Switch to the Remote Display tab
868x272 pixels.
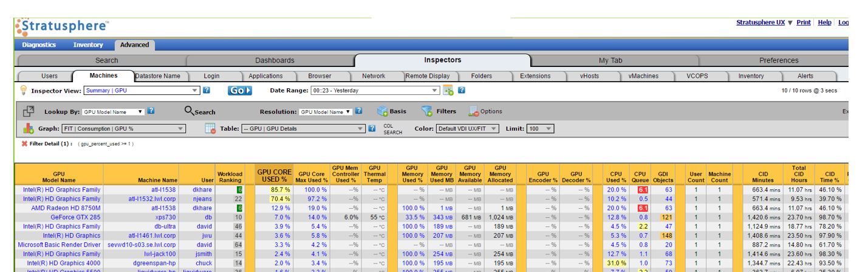[x=428, y=76]
